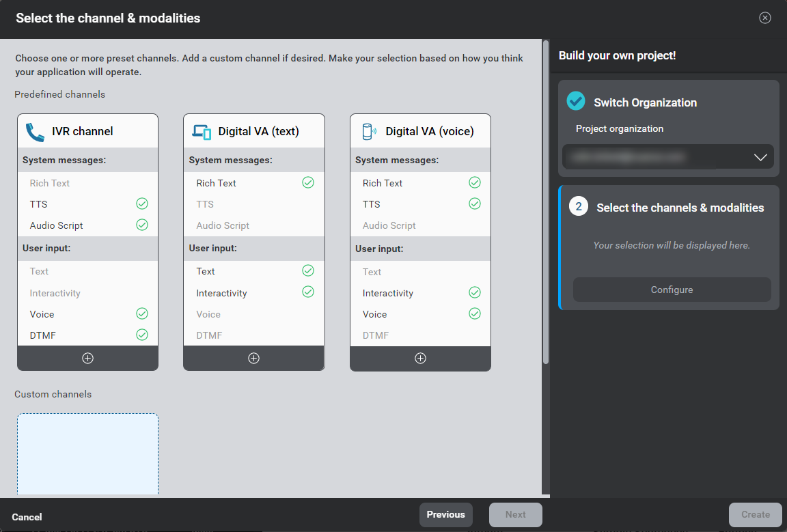The height and width of the screenshot is (532, 787).
Task: Click the Digital VA (text) devices icon
Action: tap(202, 131)
